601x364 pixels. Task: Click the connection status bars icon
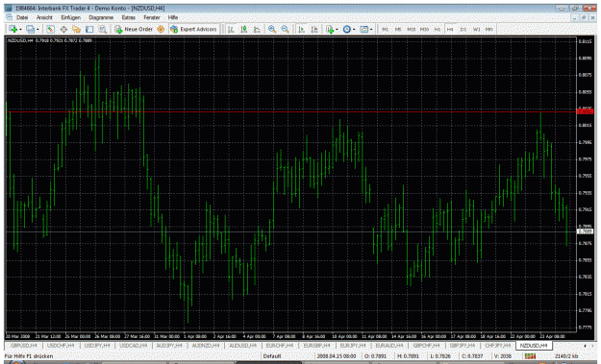click(x=531, y=356)
